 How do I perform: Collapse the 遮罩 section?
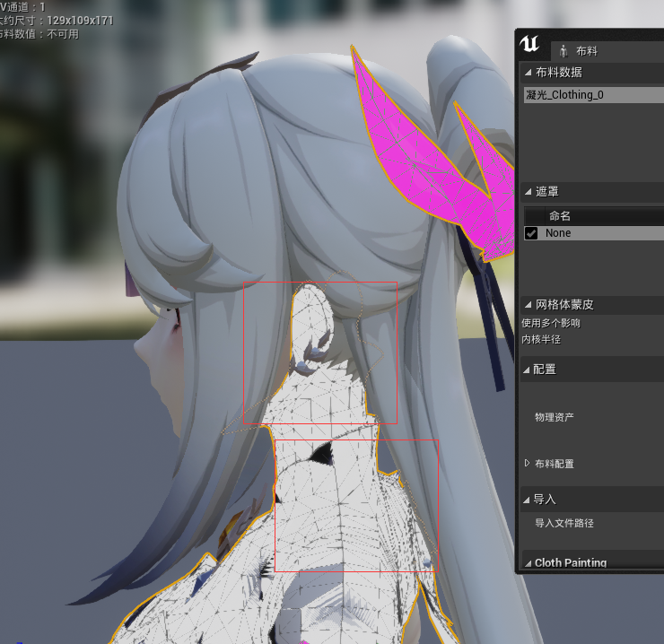(x=529, y=192)
